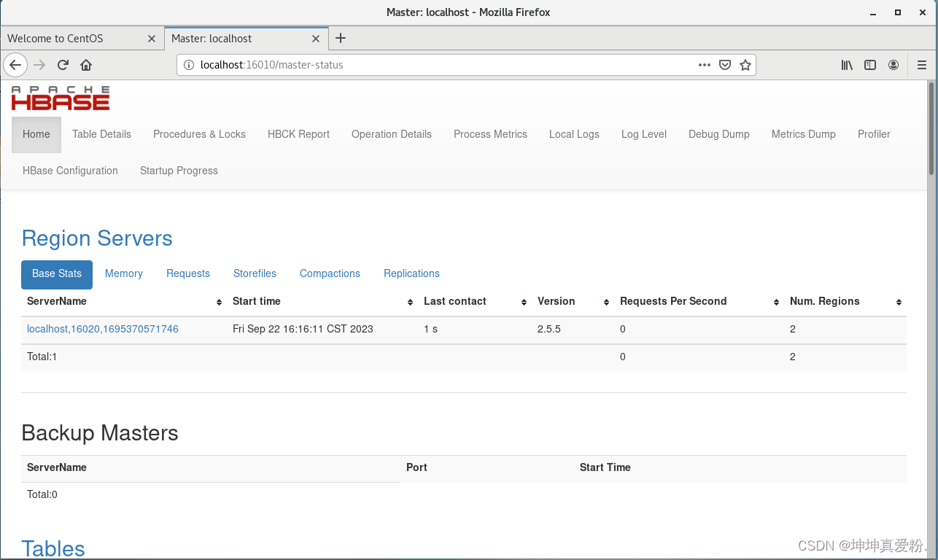Viewport: 938px width, 560px height.
Task: Sort by Start time column arrows
Action: point(411,302)
